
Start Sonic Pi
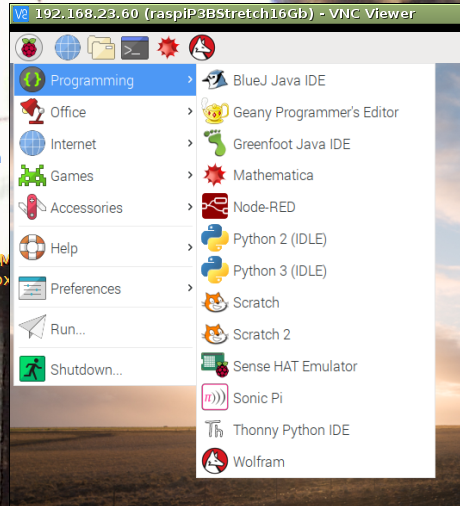(316, 398)
